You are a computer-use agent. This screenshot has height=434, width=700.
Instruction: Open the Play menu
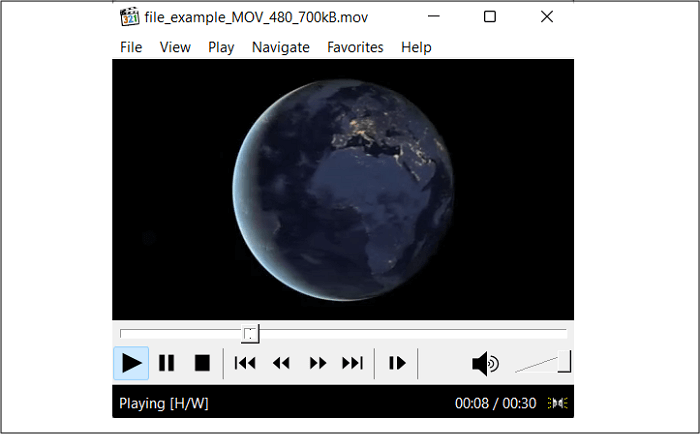221,47
